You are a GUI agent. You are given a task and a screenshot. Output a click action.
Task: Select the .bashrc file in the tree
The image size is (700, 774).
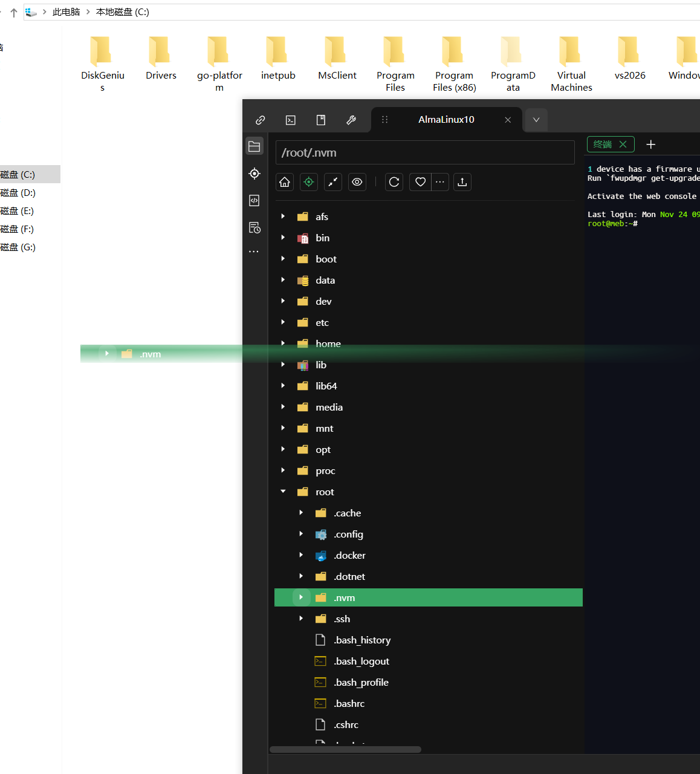349,703
